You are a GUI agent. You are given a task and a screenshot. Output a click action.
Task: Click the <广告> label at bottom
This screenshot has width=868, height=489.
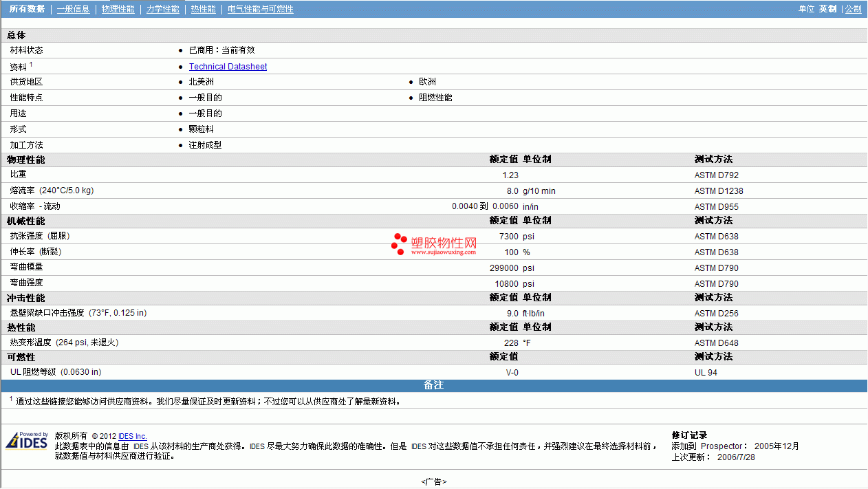click(434, 482)
